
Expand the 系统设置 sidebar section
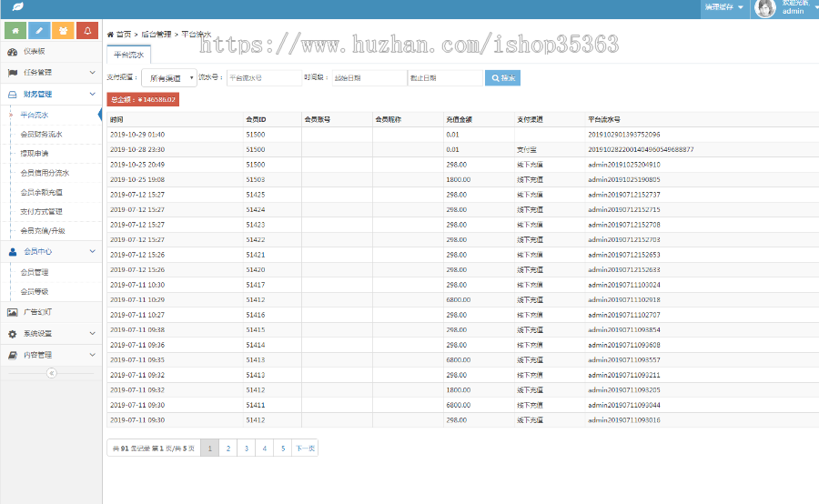(x=50, y=334)
